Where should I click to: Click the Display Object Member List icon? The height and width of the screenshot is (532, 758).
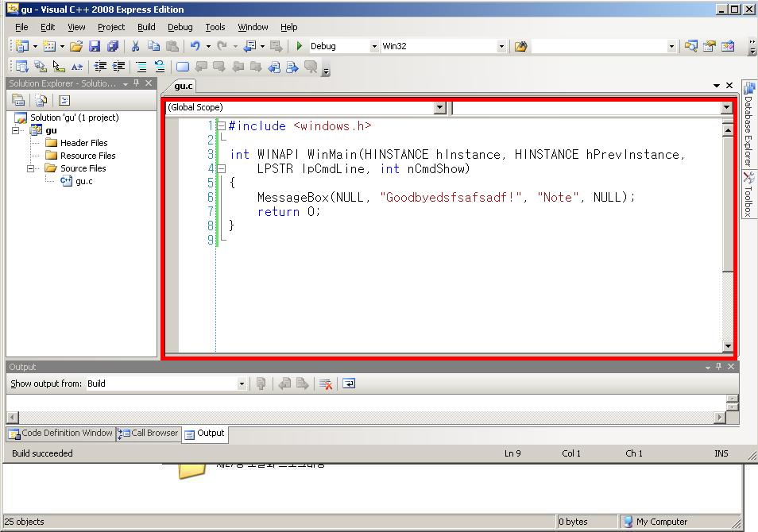(x=21, y=67)
